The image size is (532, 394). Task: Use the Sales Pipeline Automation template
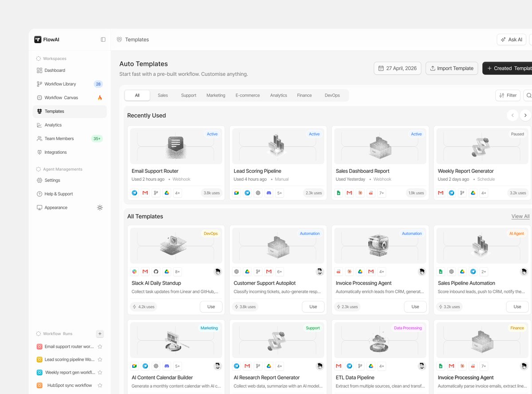[x=517, y=307]
